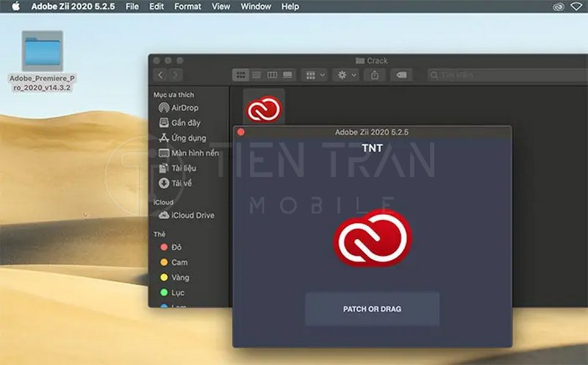Viewport: 588px width, 365px height.
Task: Click the TNT heading in Adobe Zii
Action: coord(372,148)
